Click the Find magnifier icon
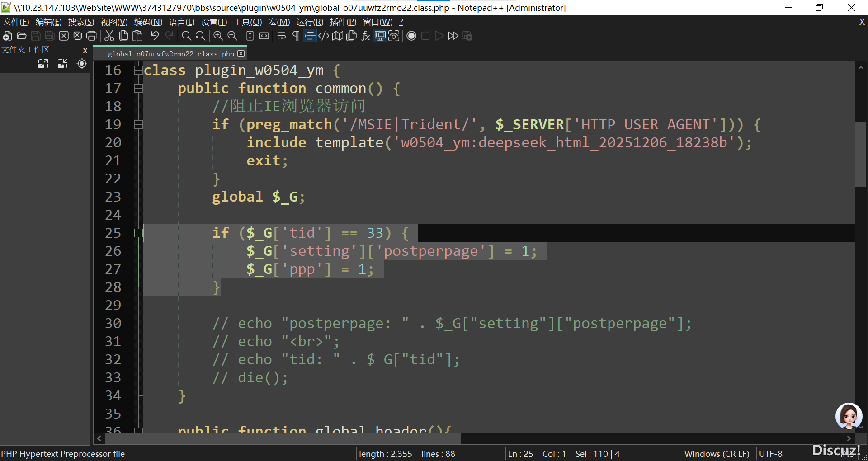 186,36
